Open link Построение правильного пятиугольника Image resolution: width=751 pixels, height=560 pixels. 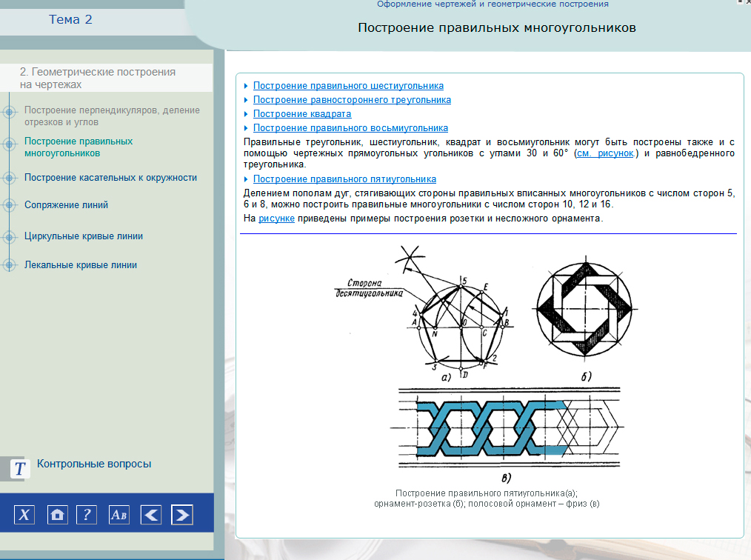[x=345, y=179]
